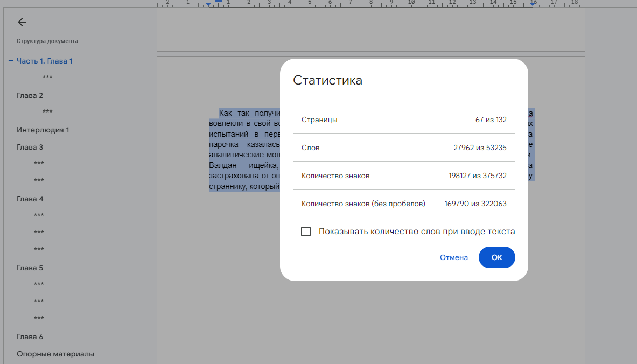Go to Глава 6 in outline
Image resolution: width=637 pixels, height=364 pixels.
point(30,337)
